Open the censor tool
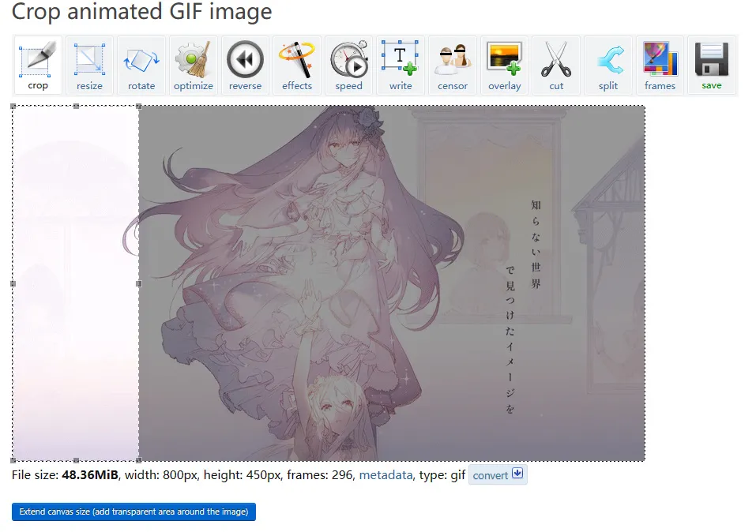This screenshot has height=532, width=756. pyautogui.click(x=452, y=65)
